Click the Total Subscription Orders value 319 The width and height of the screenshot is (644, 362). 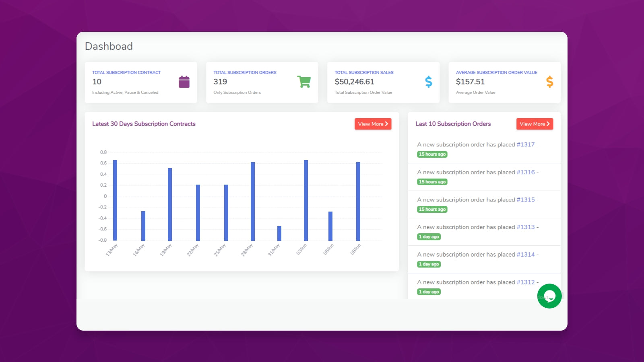[220, 82]
